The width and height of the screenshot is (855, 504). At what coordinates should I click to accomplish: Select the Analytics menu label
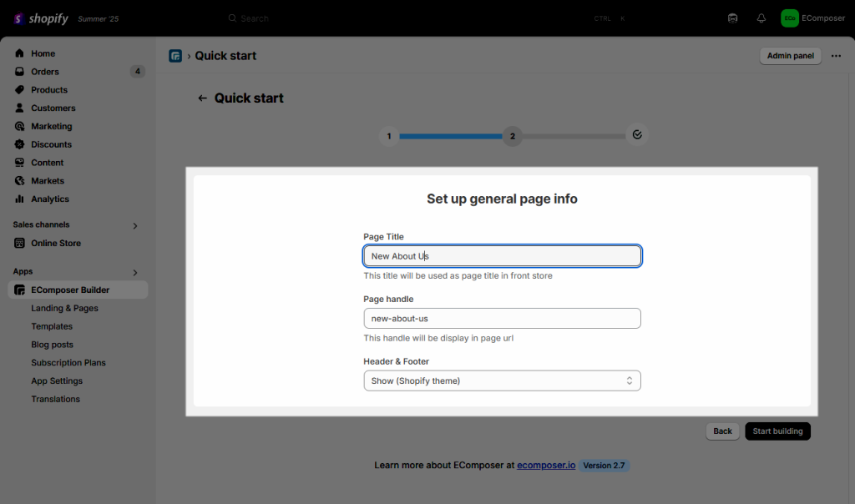49,199
